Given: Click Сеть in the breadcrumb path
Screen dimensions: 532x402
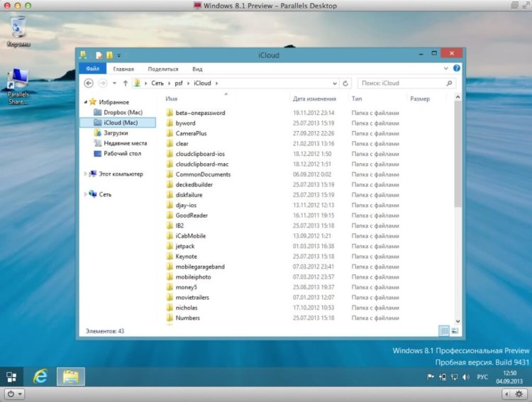Looking at the screenshot, I should (x=157, y=83).
